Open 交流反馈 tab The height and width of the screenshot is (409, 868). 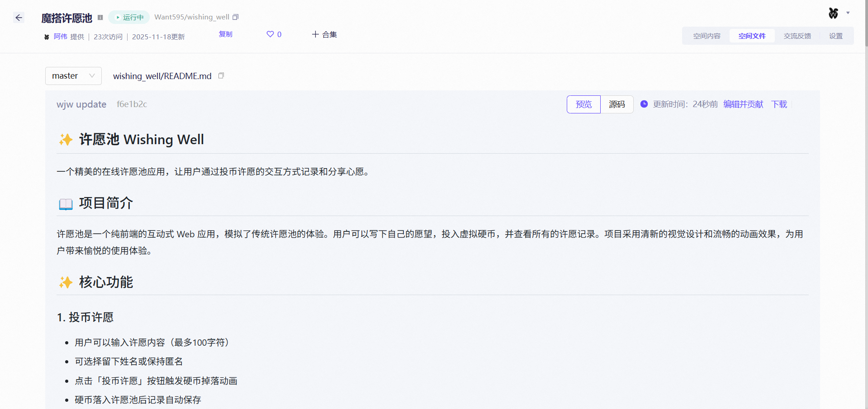(797, 36)
